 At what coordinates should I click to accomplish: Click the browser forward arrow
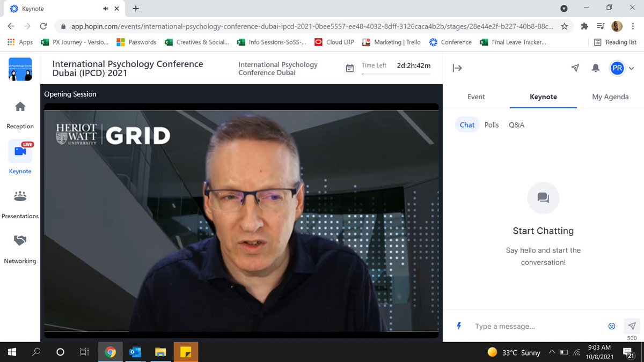click(27, 26)
